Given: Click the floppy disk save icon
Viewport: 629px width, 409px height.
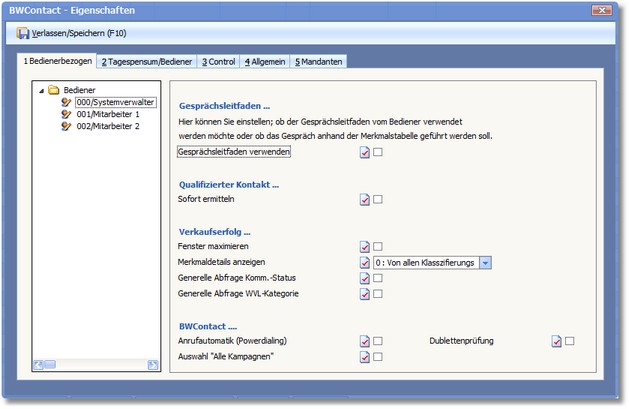Looking at the screenshot, I should coord(22,33).
